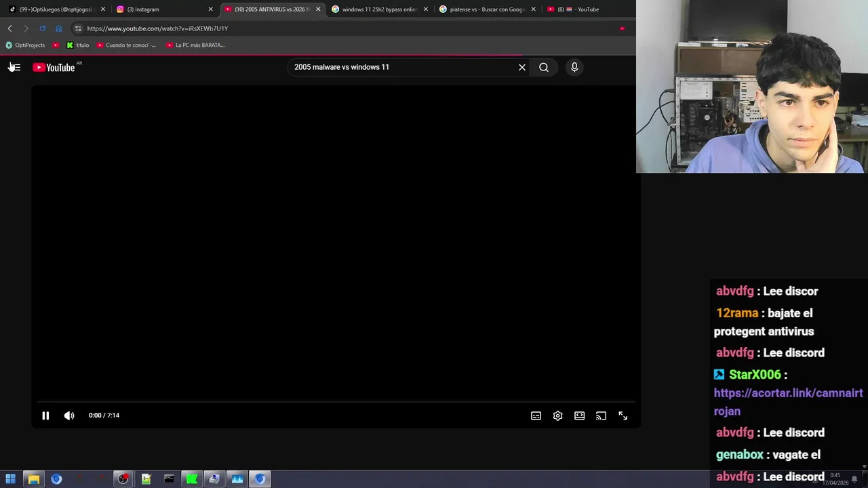Reload the page with refresh icon
This screenshot has width=868, height=488.
pyautogui.click(x=42, y=28)
